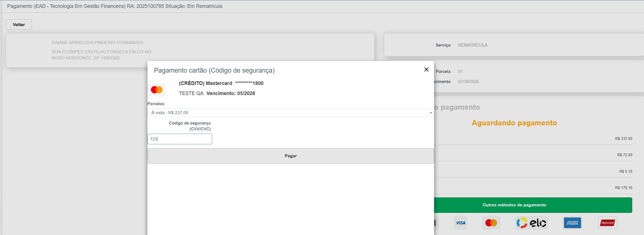Click the Mastercard logo in the dialog

[x=157, y=90]
